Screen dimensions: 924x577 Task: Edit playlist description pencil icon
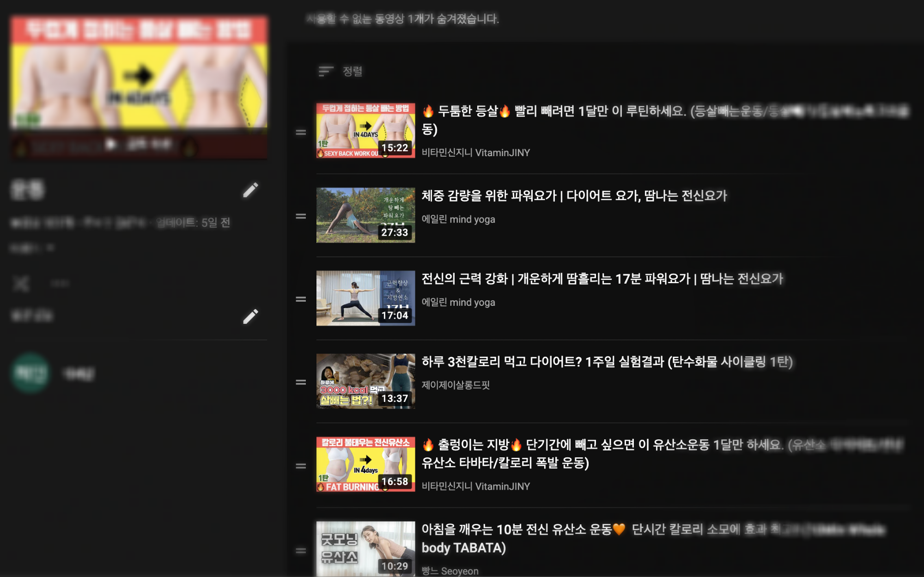click(x=250, y=316)
